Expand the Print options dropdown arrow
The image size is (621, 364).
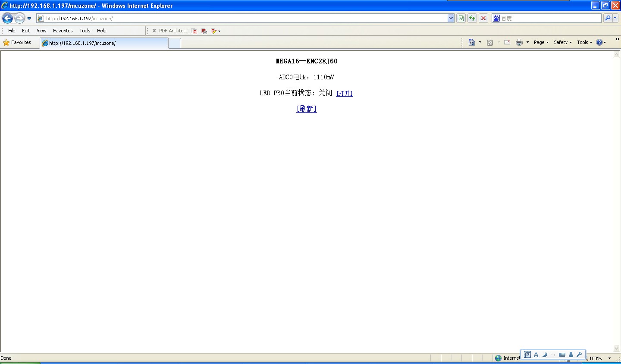tap(527, 42)
